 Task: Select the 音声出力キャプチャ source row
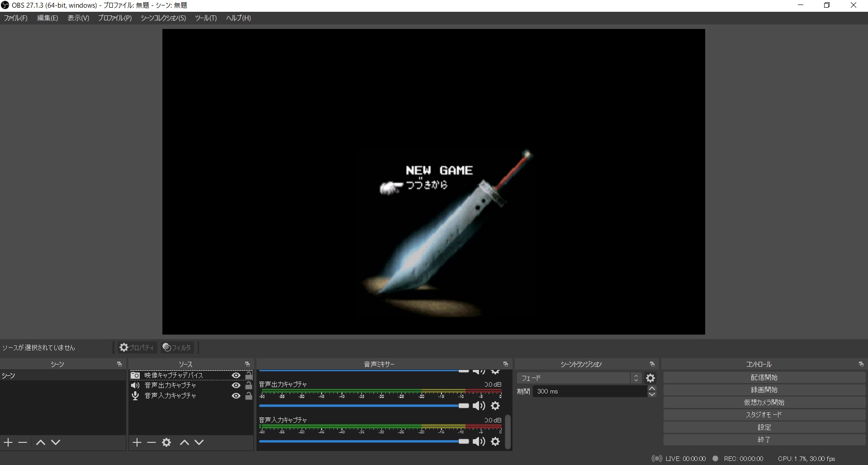191,385
